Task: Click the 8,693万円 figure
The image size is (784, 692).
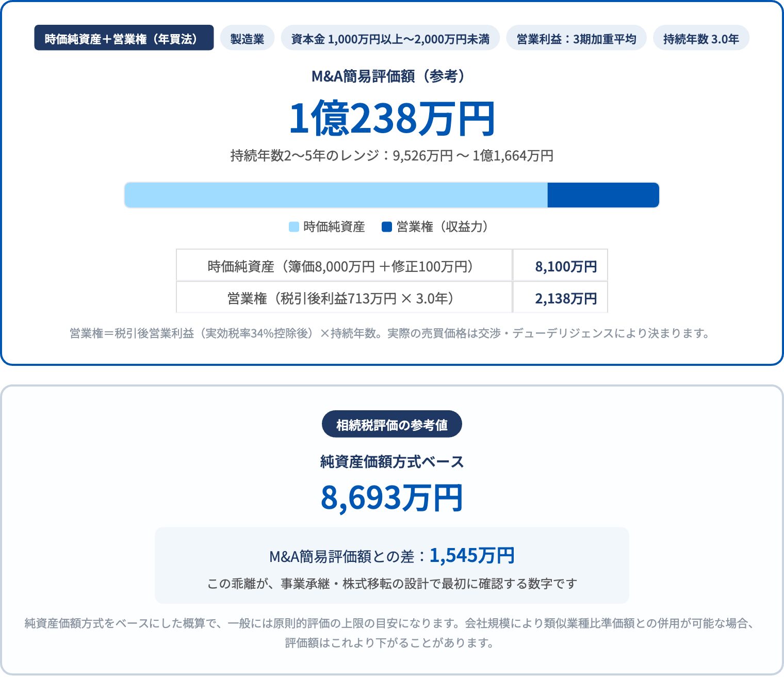Action: (x=392, y=497)
